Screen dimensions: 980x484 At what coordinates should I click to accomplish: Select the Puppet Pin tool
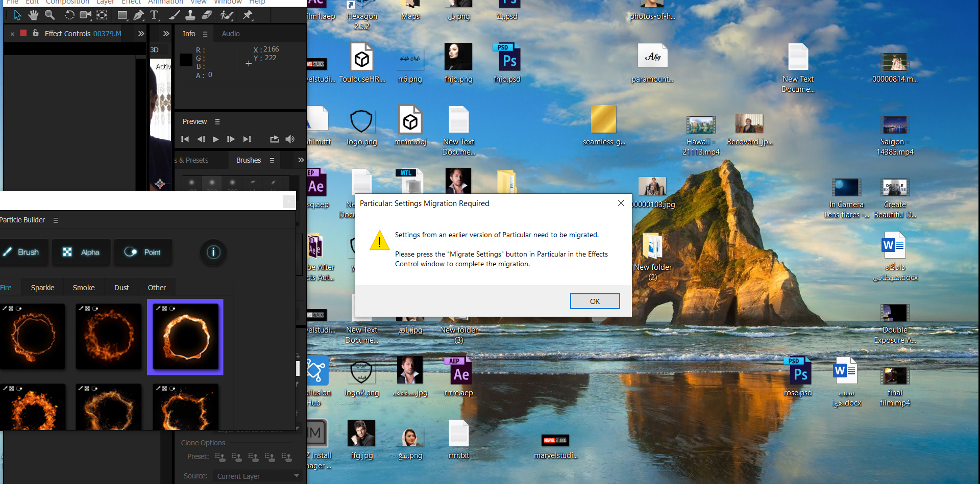(248, 15)
